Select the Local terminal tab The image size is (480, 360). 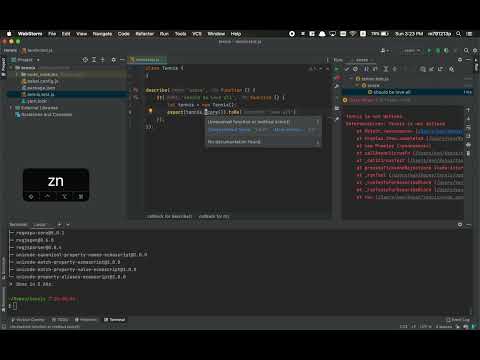(41, 225)
